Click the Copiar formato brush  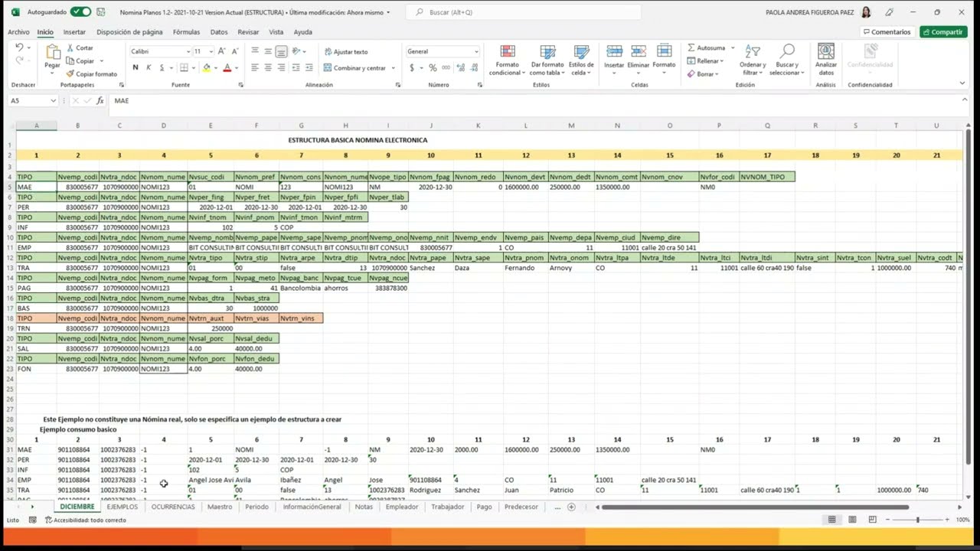point(70,74)
